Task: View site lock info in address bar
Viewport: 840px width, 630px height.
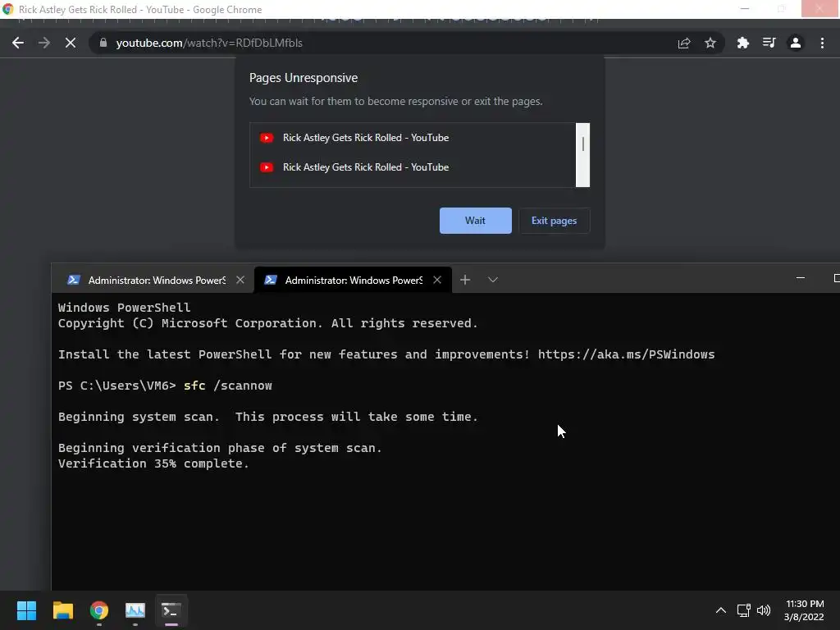Action: coord(103,43)
